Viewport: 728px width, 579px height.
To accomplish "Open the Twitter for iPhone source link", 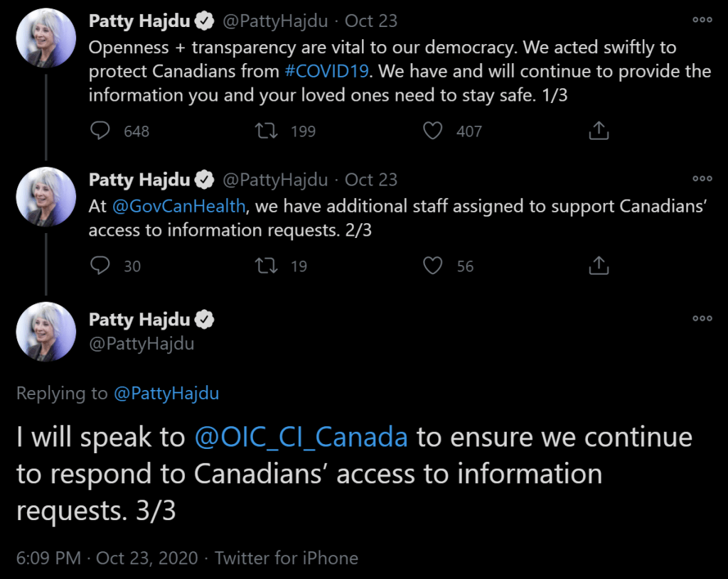I will tap(287, 558).
